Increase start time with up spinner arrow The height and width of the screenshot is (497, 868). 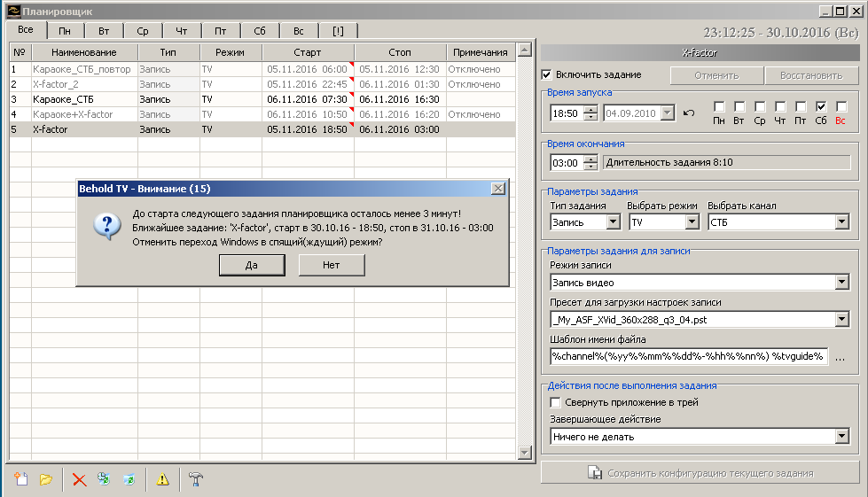tap(591, 109)
